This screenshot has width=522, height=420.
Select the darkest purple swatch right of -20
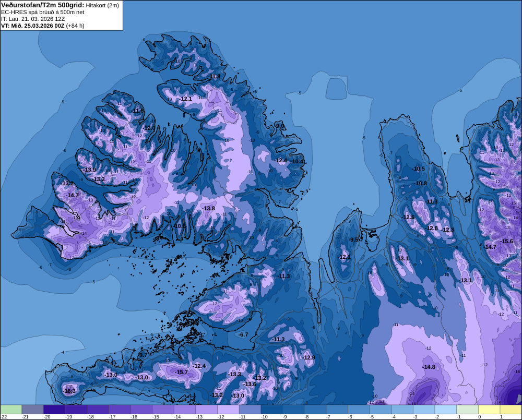tap(54, 410)
